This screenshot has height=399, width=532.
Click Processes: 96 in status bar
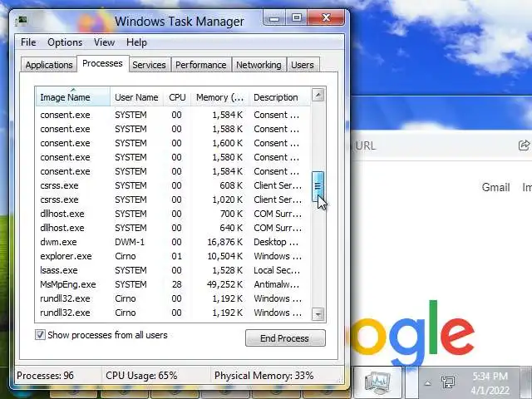click(x=45, y=376)
